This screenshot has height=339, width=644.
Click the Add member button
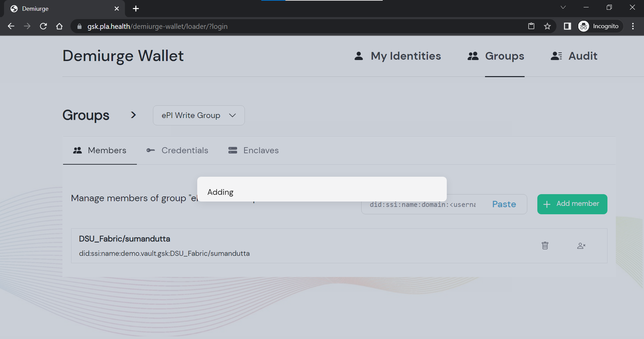click(x=572, y=204)
